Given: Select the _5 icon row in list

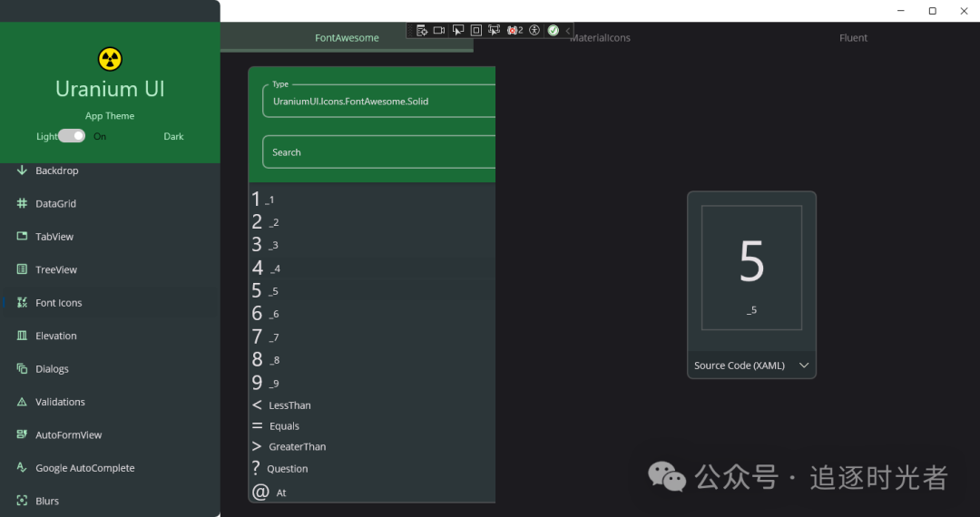Looking at the screenshot, I should (373, 291).
